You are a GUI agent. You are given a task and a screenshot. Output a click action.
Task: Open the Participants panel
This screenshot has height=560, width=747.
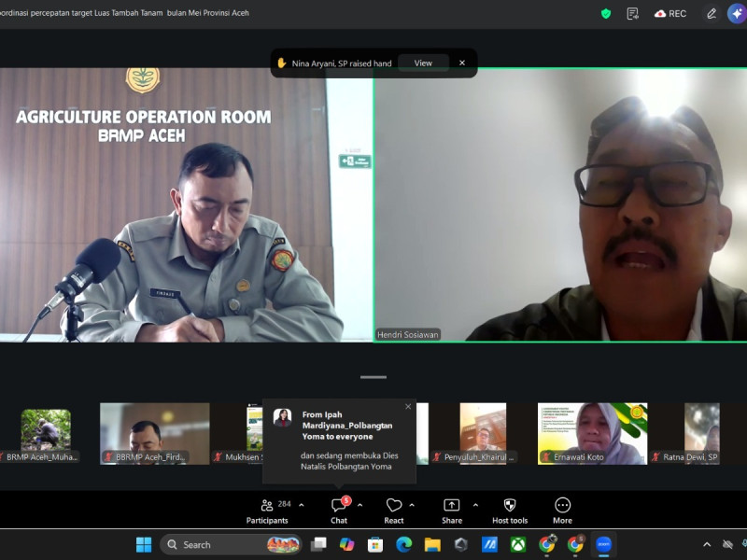267,511
